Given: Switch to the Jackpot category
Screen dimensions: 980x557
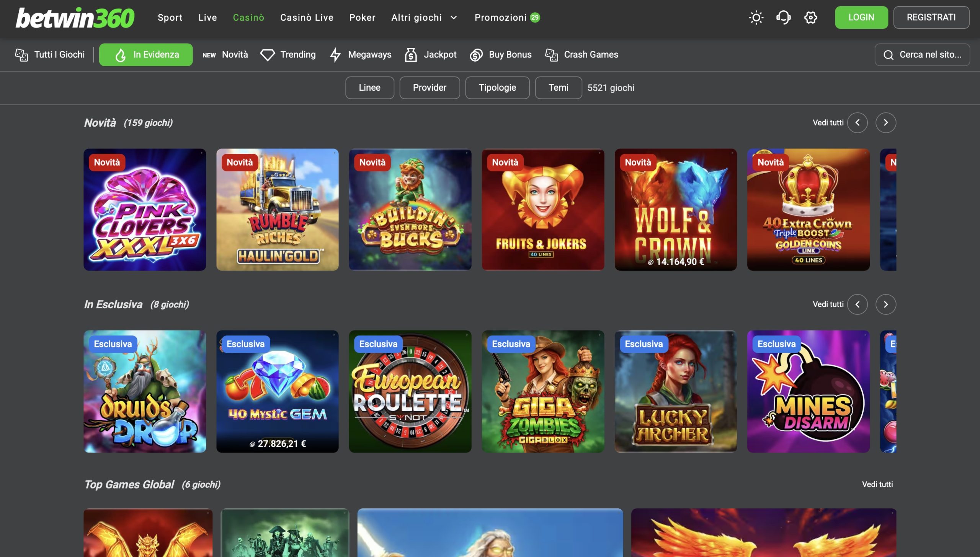Looking at the screenshot, I should (431, 55).
